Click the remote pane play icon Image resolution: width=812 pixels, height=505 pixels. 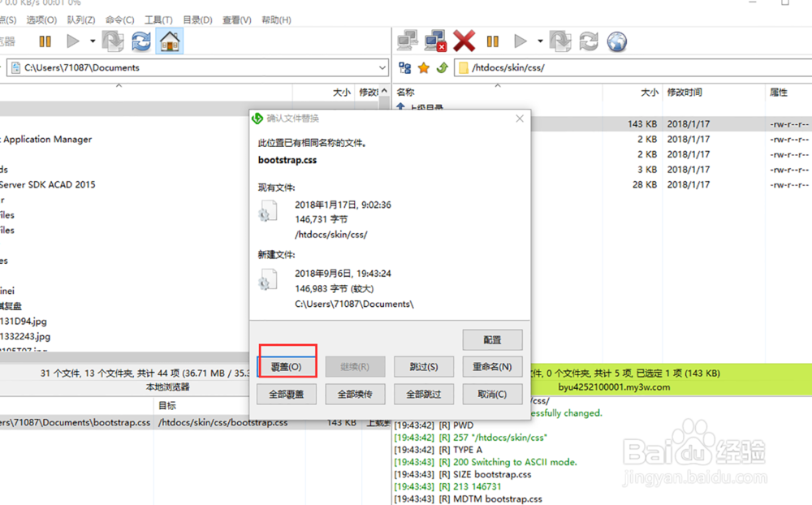click(520, 41)
